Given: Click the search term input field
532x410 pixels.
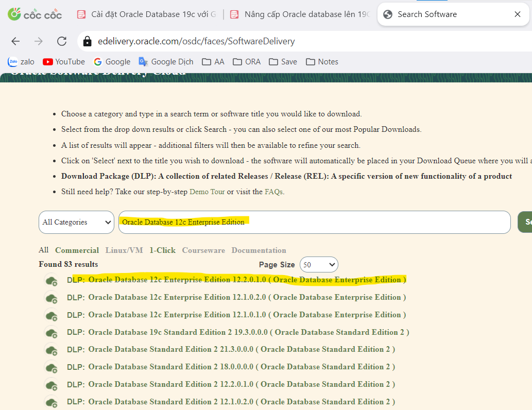Looking at the screenshot, I should (315, 223).
